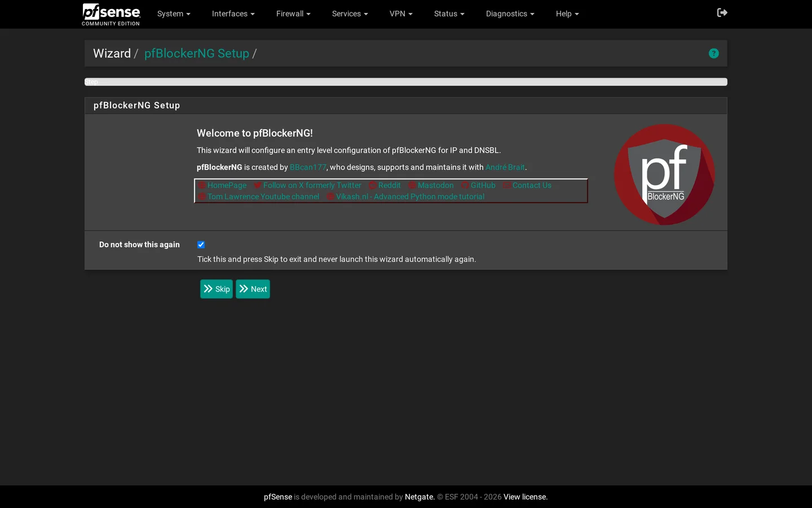Click the Reddit icon
Screen dimensions: 812x508
372,185
